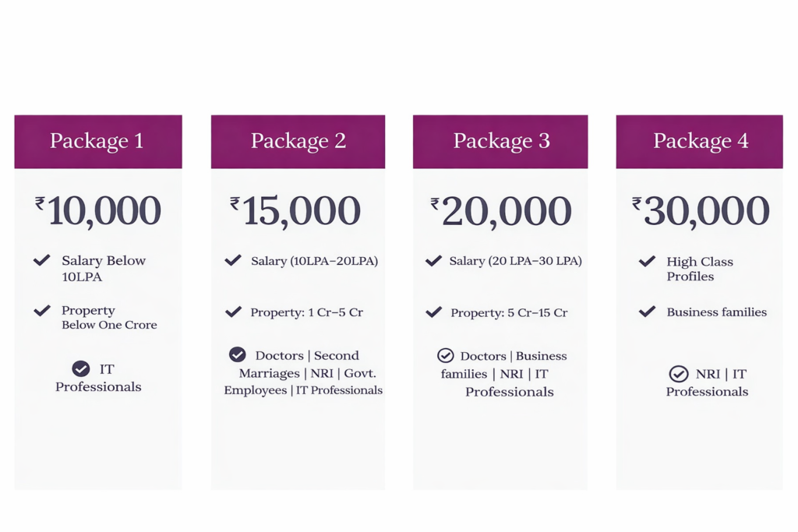
Task: Click checkmark beside Property: 5 Cr–15 Cr
Action: pyautogui.click(x=433, y=312)
